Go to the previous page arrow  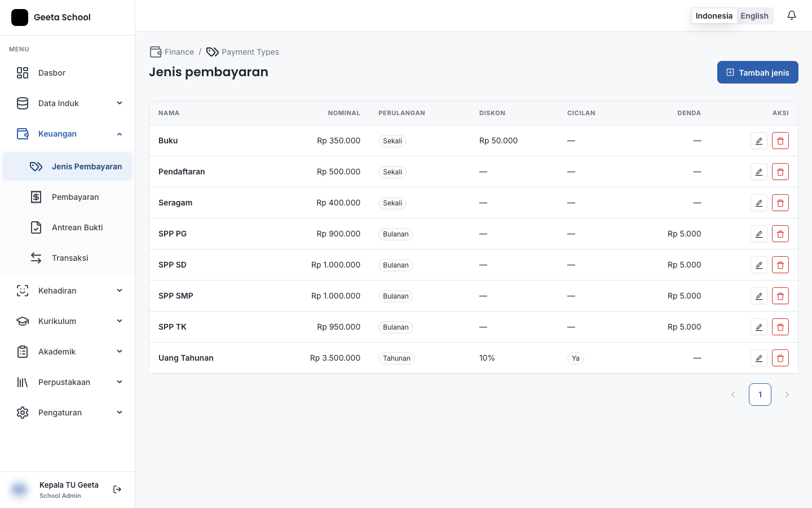point(733,395)
